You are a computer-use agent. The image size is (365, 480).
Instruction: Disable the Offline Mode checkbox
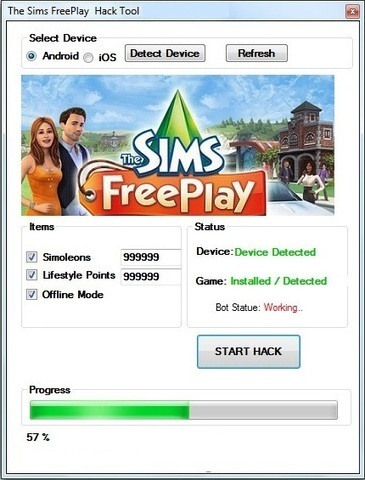(32, 294)
